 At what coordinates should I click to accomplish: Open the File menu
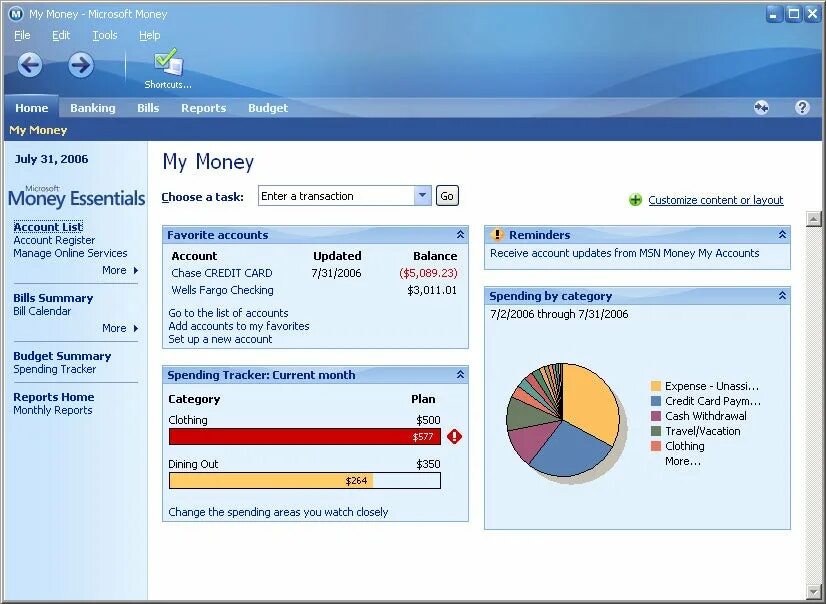pos(22,35)
